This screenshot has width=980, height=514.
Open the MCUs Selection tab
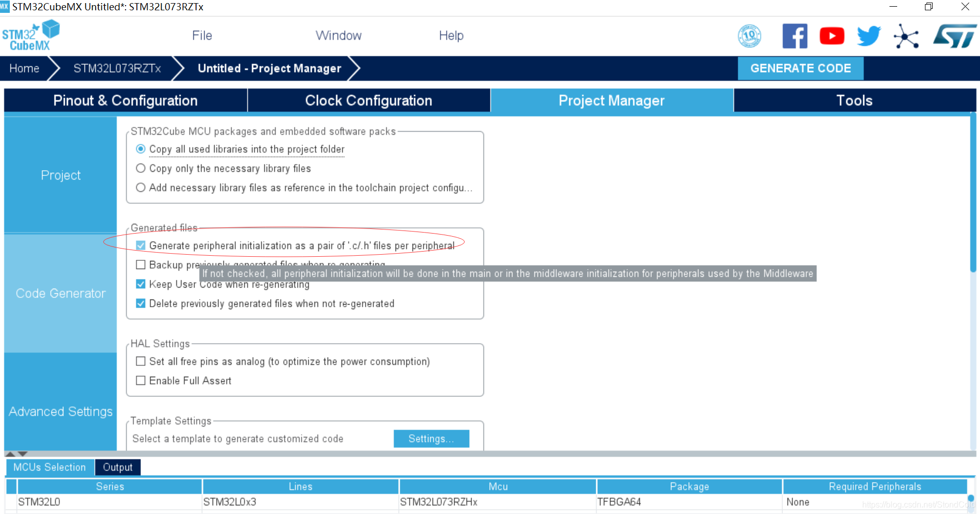click(x=50, y=467)
